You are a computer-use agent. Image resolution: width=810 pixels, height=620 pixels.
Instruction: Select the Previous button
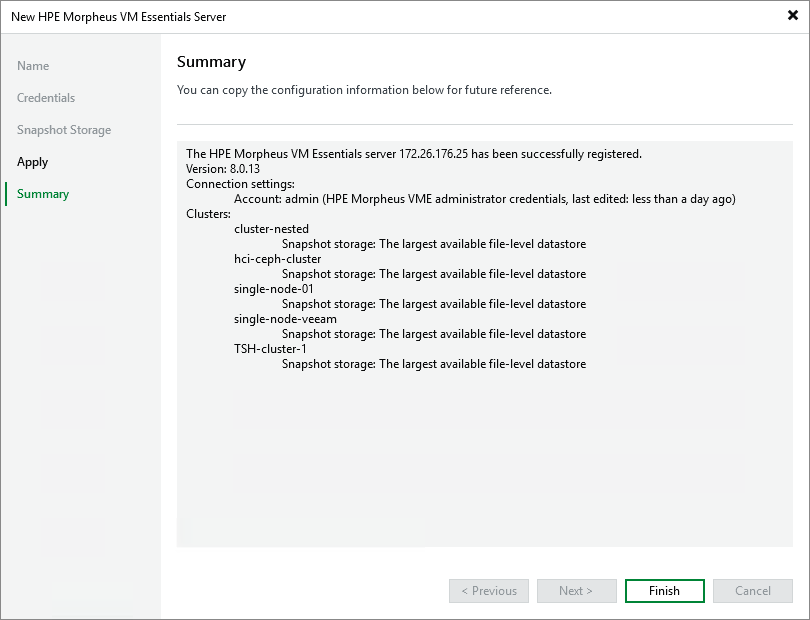tap(488, 590)
